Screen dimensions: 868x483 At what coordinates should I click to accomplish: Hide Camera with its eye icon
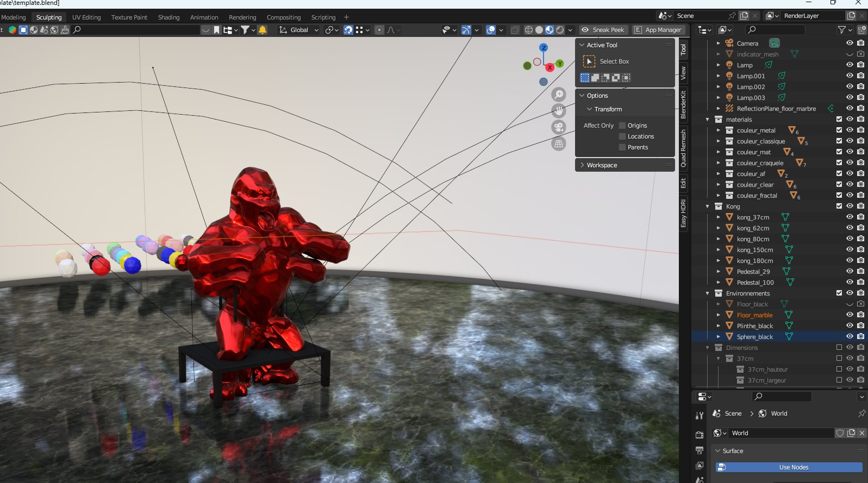[850, 43]
